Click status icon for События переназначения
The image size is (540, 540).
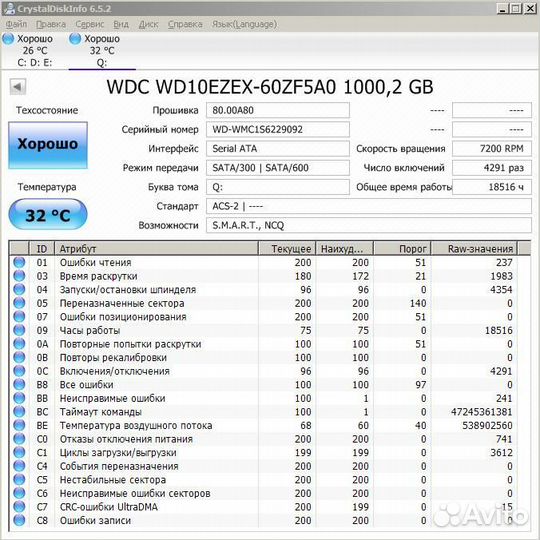point(19,466)
